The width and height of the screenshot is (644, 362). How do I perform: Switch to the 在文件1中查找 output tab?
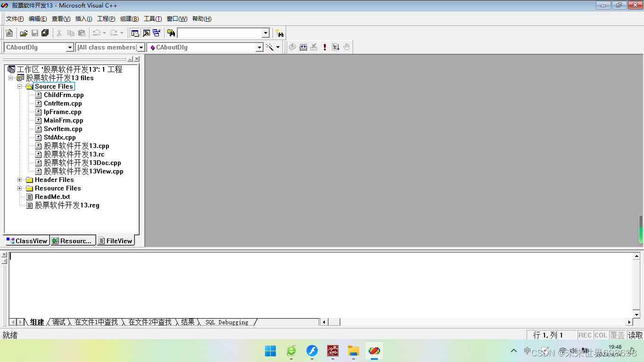click(x=97, y=322)
